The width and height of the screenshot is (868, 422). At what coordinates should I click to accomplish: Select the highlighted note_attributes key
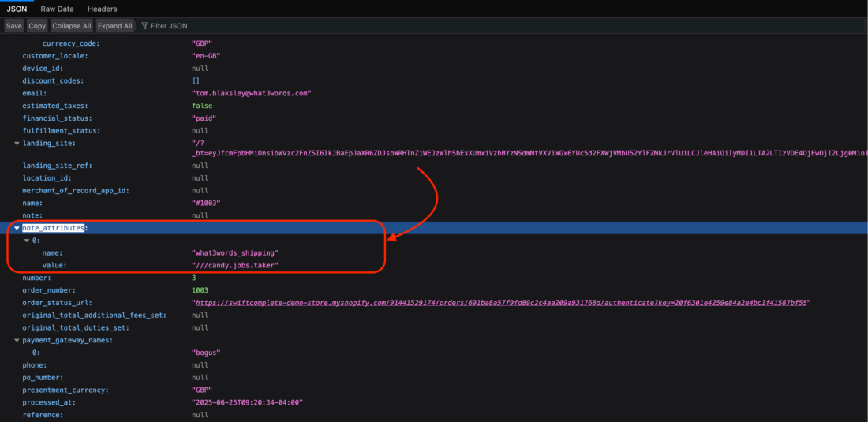pyautogui.click(x=53, y=228)
